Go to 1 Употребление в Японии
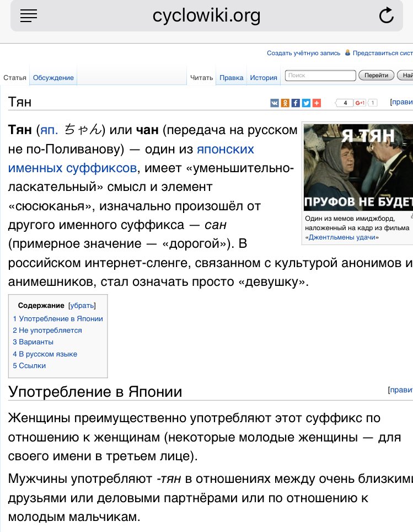This screenshot has height=532, width=413. [x=58, y=318]
